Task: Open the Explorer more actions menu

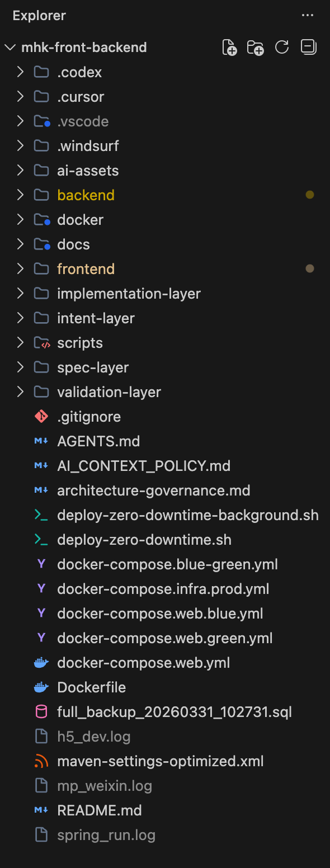Action: (308, 16)
